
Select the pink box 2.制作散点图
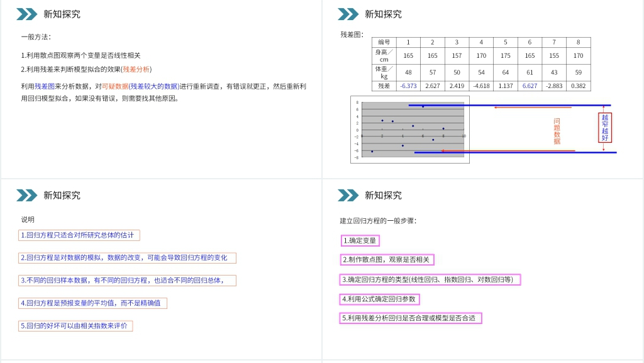387,260
